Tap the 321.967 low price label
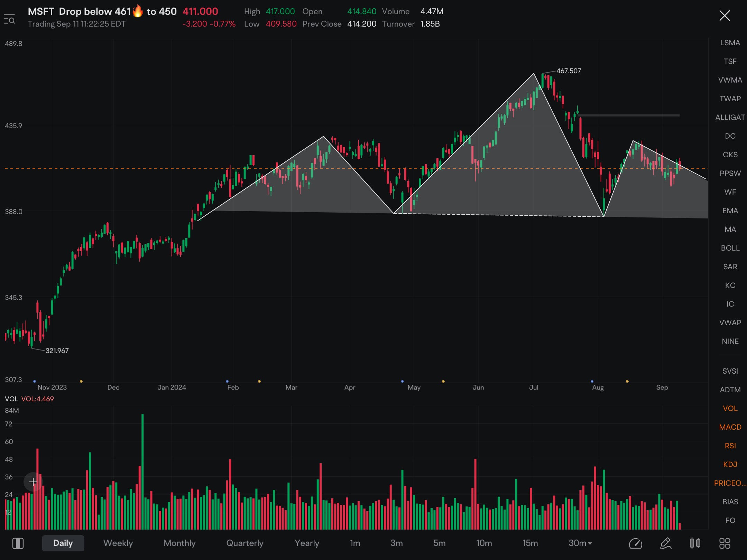The width and height of the screenshot is (747, 560). tap(57, 351)
